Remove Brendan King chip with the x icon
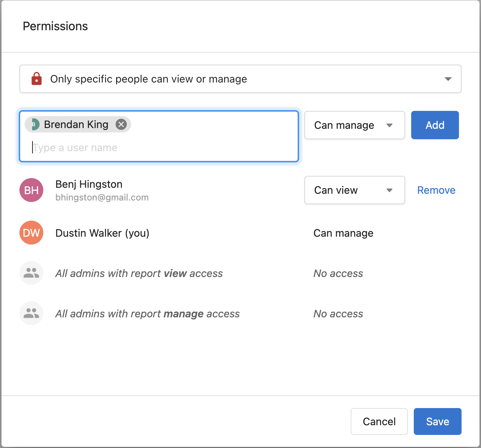 tap(121, 124)
